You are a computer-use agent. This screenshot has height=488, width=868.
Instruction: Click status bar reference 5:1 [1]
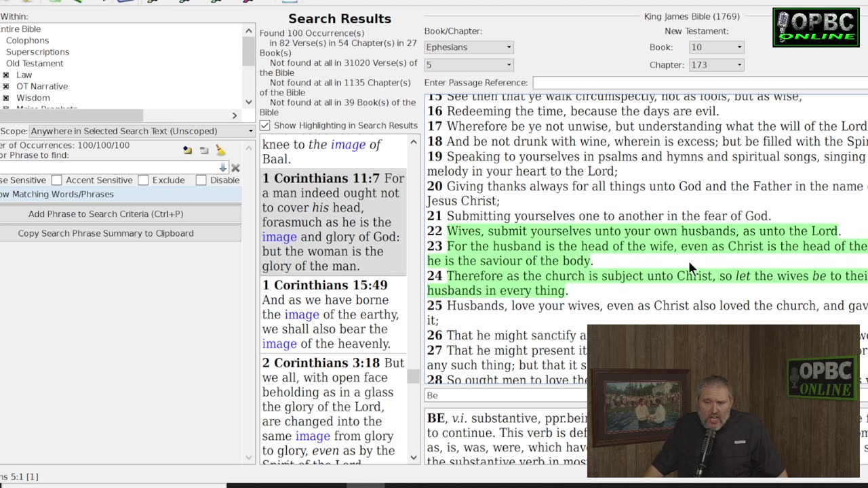coord(19,476)
